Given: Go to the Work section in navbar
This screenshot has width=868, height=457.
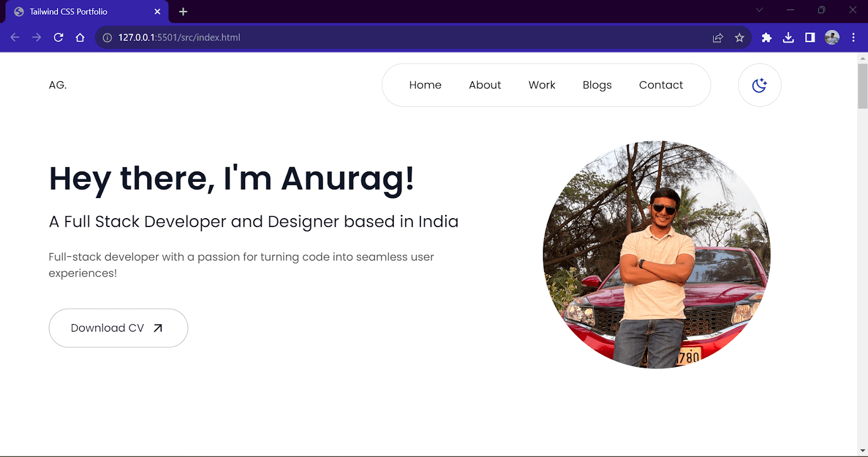Looking at the screenshot, I should [x=542, y=85].
